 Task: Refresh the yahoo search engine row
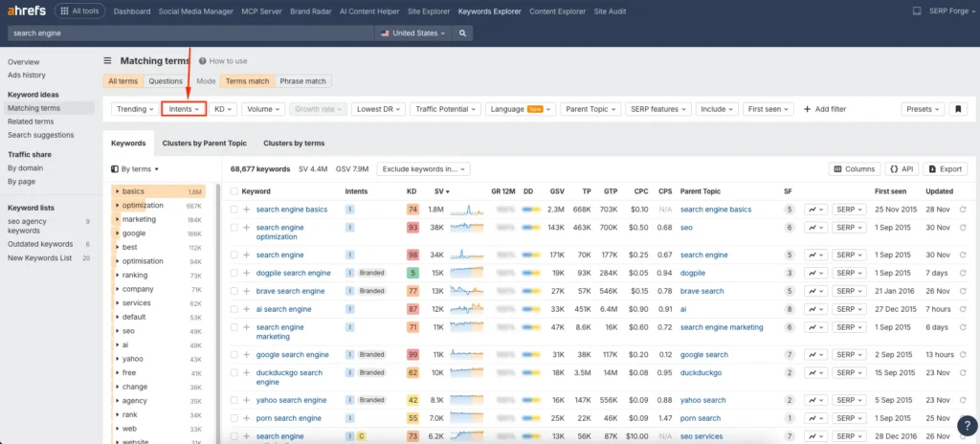963,400
